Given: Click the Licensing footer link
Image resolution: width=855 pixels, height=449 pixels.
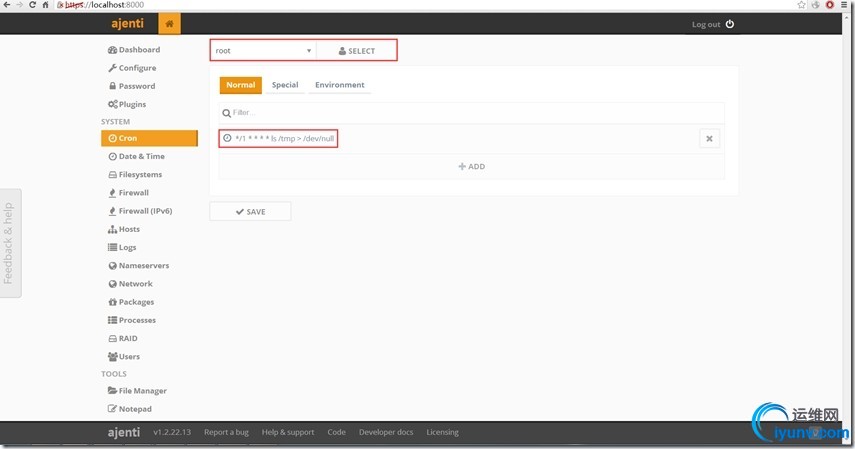Looking at the screenshot, I should click(442, 432).
